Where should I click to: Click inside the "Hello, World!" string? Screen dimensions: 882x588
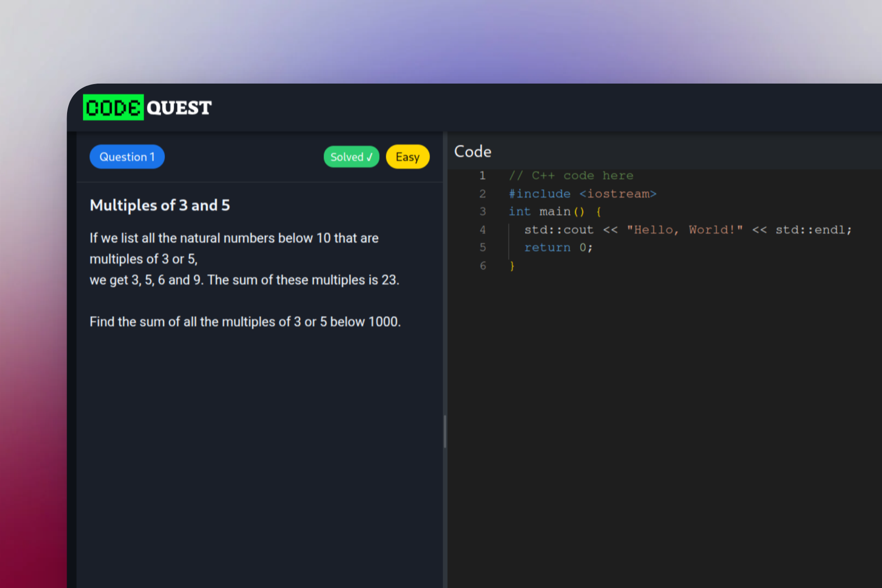pos(684,230)
